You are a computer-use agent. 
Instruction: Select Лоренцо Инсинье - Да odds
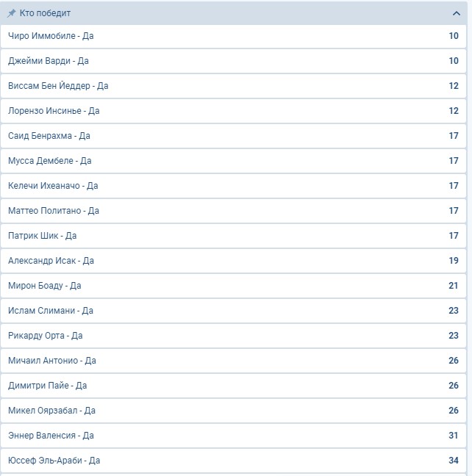(233, 111)
